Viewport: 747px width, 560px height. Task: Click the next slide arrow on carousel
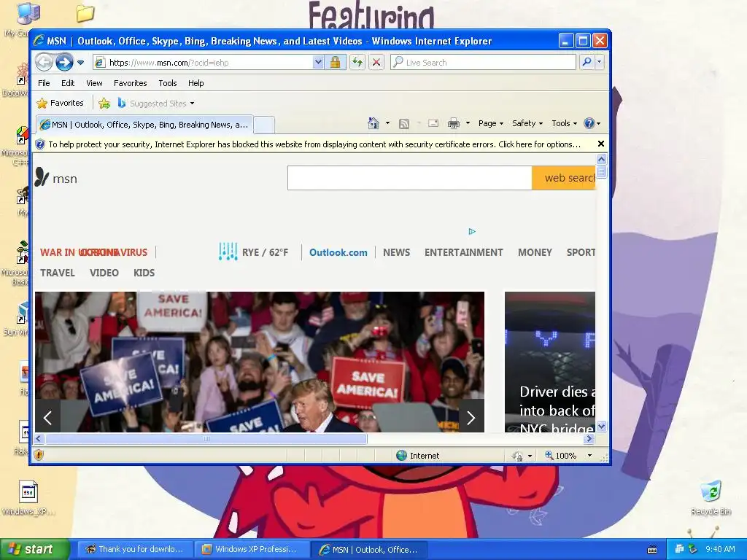471,418
